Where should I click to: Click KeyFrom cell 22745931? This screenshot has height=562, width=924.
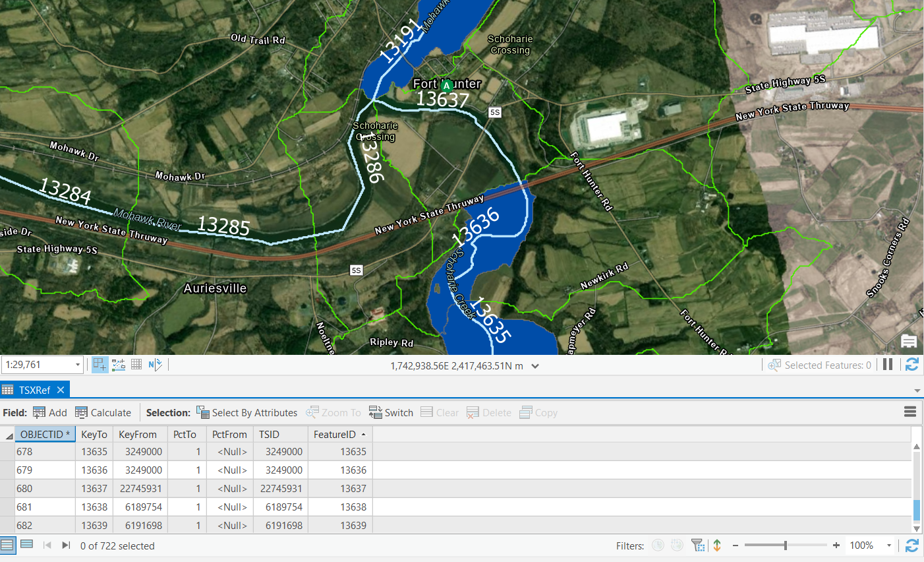click(x=140, y=489)
